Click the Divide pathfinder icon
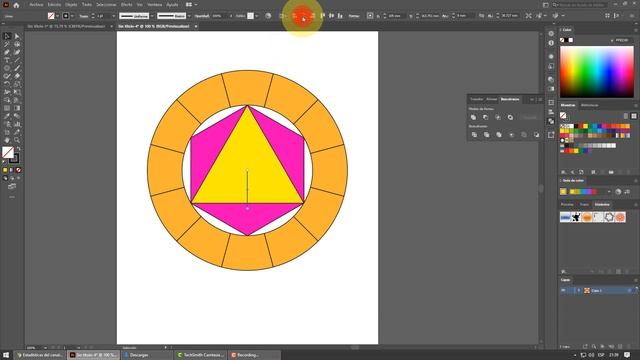The height and width of the screenshot is (360, 640). [x=474, y=135]
